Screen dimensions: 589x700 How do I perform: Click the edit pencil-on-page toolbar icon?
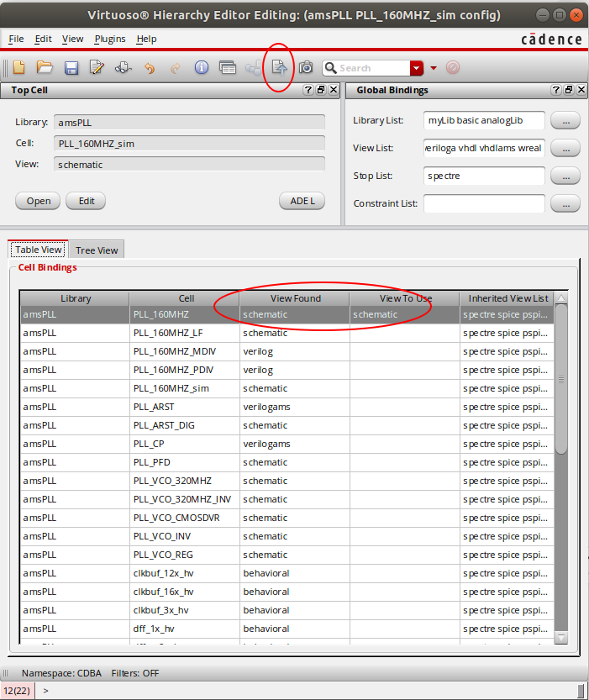(97, 68)
